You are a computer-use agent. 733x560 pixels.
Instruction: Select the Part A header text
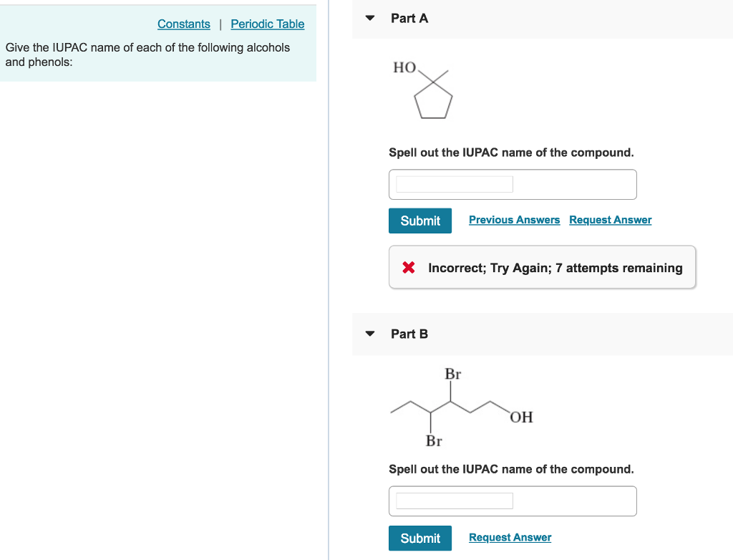tap(408, 19)
